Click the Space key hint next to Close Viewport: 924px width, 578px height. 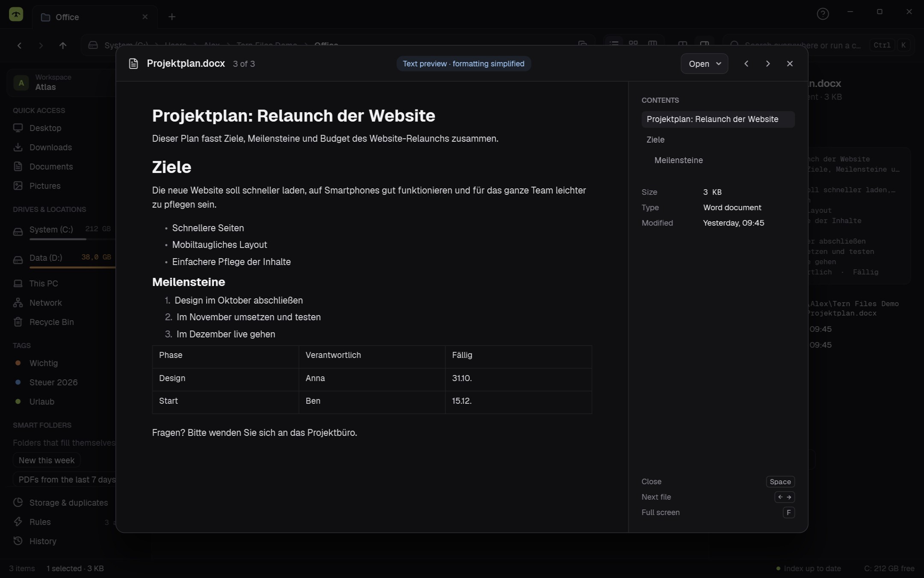pos(780,482)
